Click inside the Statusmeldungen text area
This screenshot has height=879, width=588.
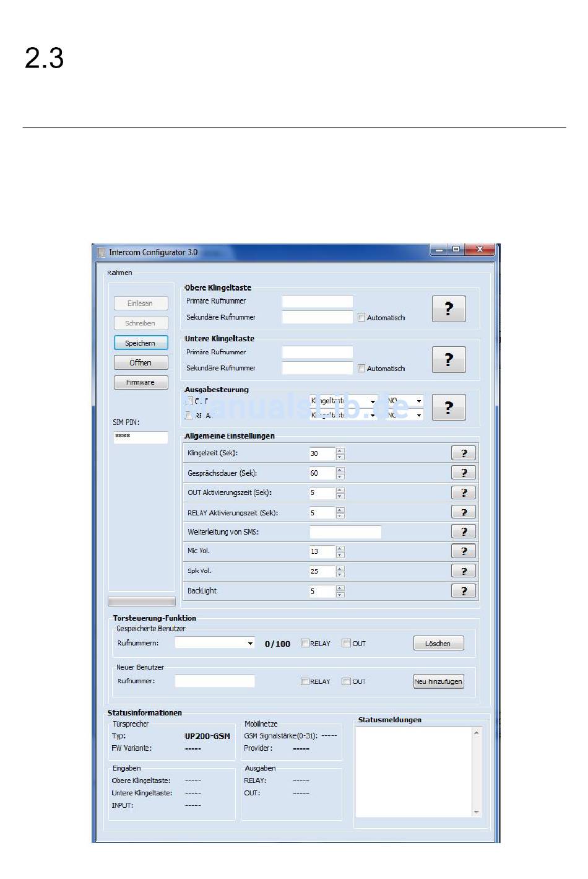pyautogui.click(x=413, y=772)
